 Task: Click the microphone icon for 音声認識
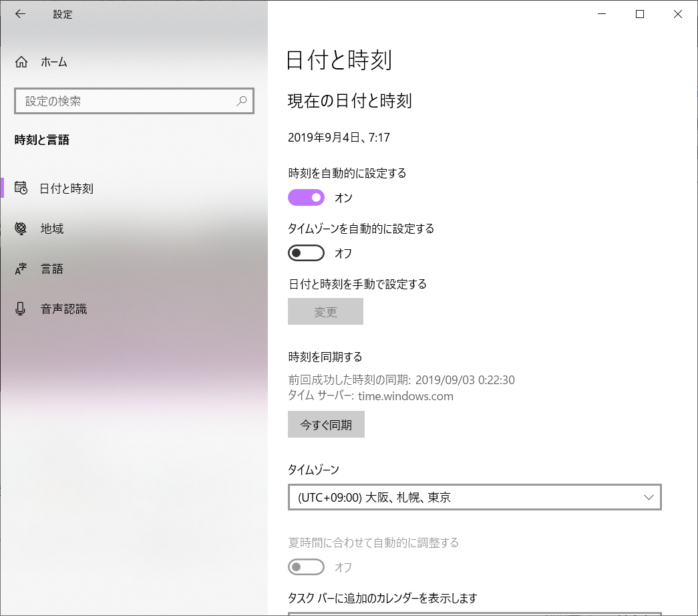coord(21,308)
